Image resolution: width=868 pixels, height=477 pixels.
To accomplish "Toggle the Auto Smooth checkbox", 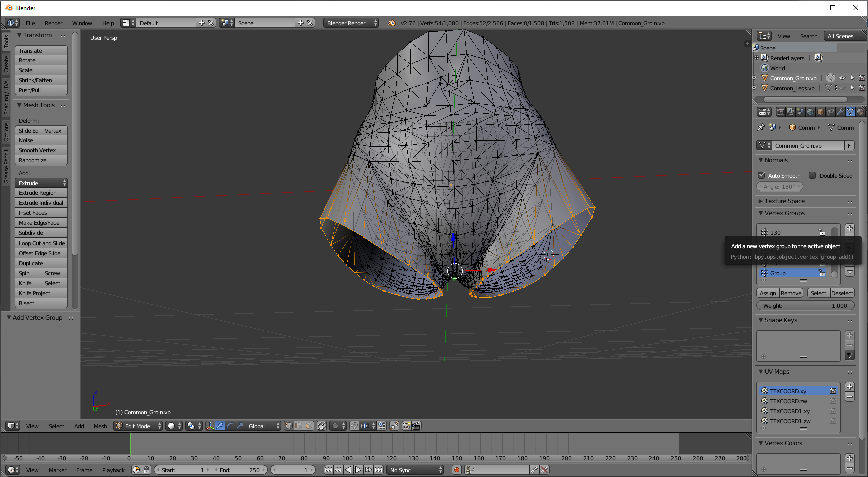I will pos(762,175).
